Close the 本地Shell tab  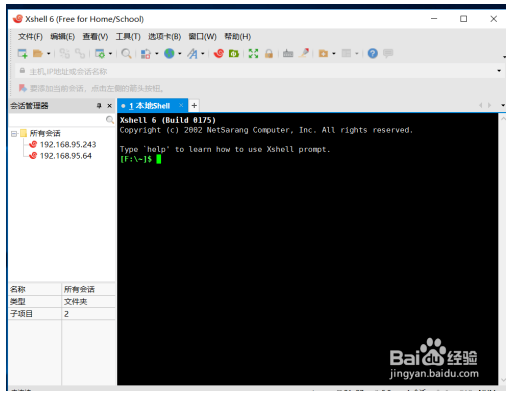(181, 106)
